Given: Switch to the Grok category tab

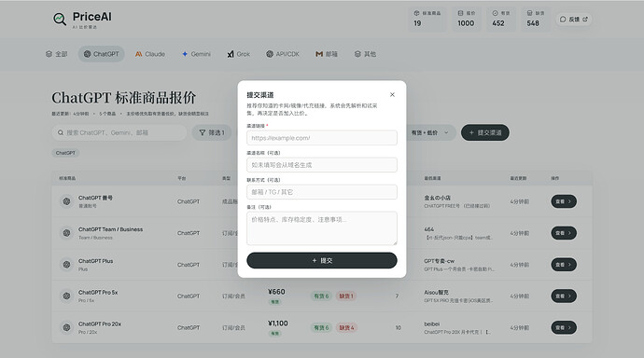Looking at the screenshot, I should pos(239,54).
